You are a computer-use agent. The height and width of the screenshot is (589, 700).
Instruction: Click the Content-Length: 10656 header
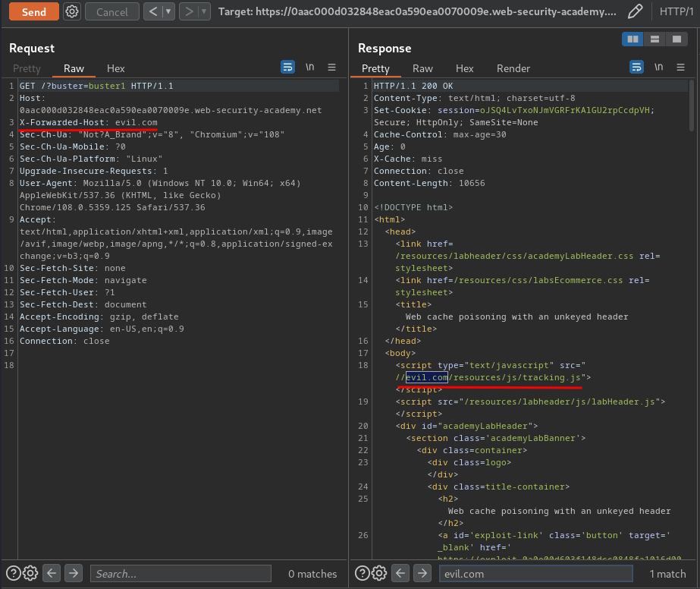pyautogui.click(x=429, y=183)
